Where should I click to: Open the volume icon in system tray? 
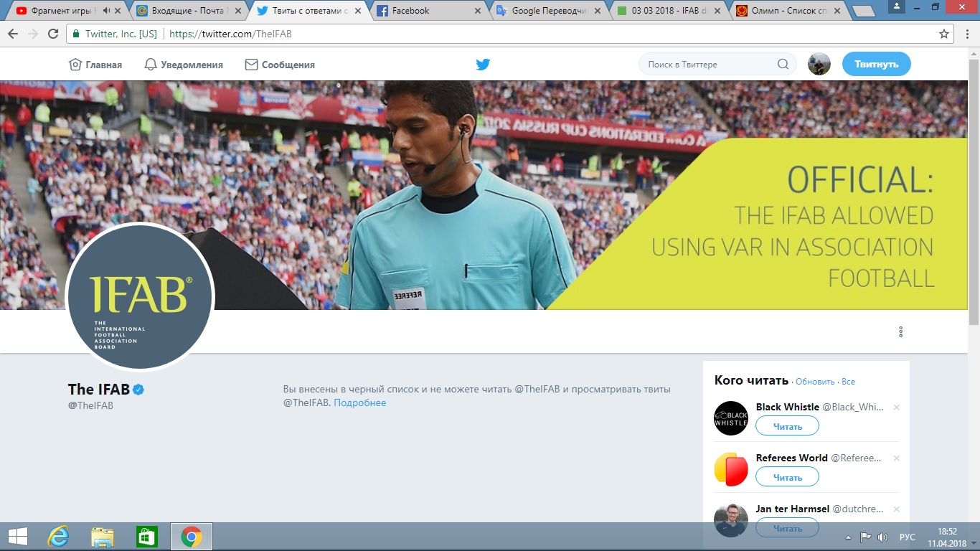tap(883, 537)
